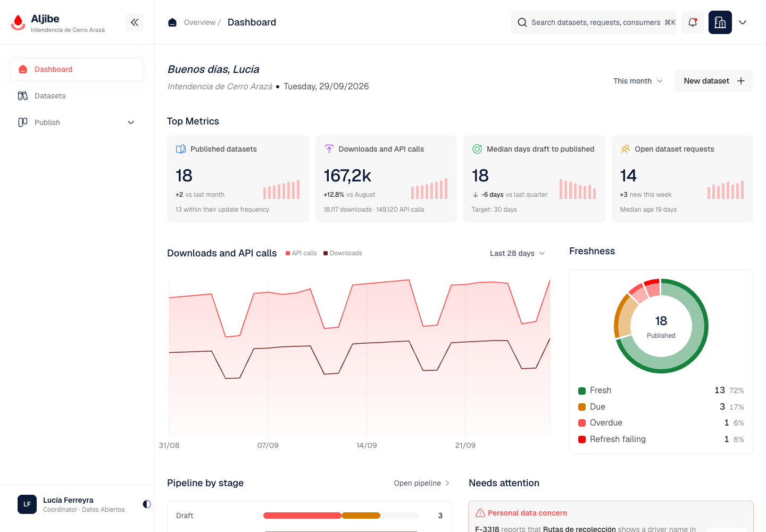Toggle the dark/light theme switch

(147, 504)
